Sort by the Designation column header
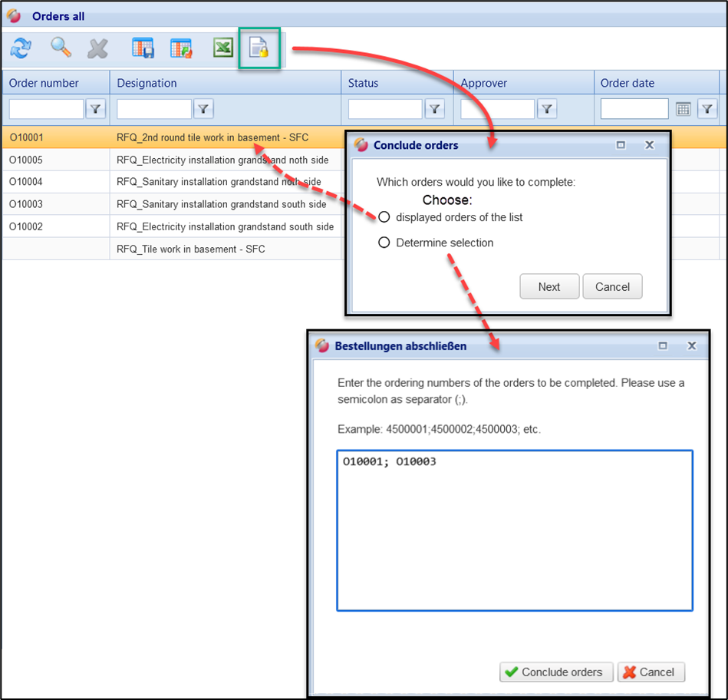 pos(147,83)
